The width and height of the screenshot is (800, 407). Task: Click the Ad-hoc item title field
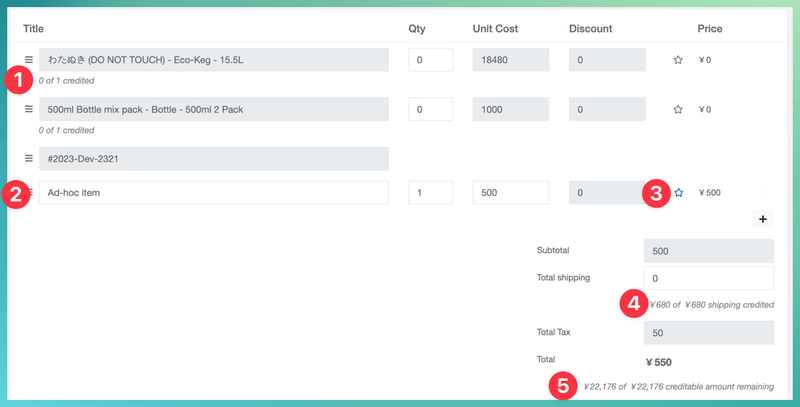214,193
